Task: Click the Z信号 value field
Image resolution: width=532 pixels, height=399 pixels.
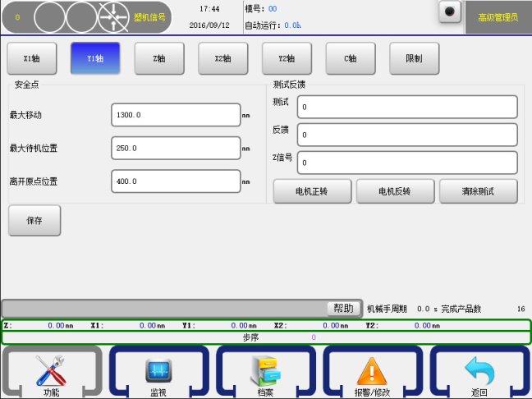Action: tap(407, 163)
